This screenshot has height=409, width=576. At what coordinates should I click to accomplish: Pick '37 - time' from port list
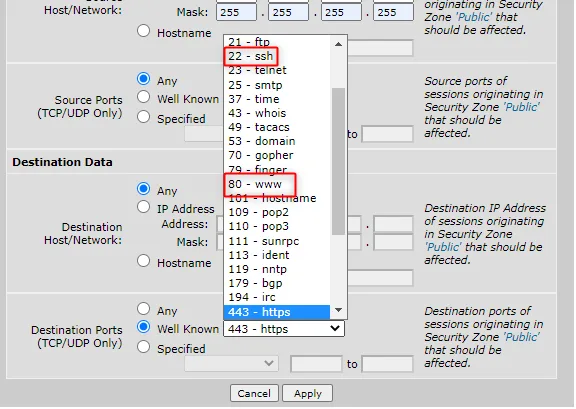277,99
